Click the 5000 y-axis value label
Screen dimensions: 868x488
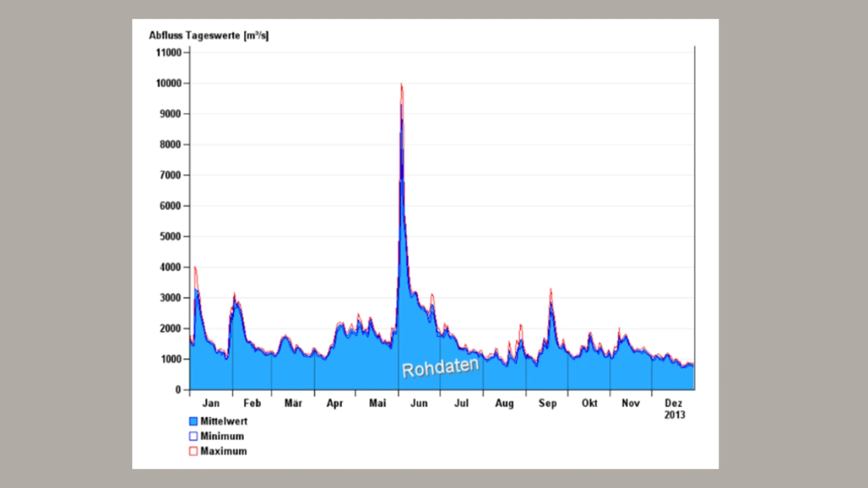point(171,236)
